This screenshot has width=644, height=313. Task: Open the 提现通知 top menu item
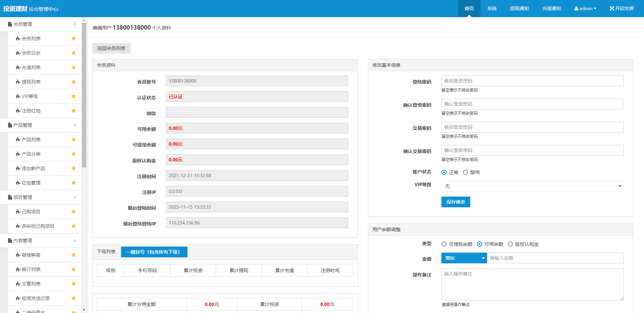[519, 8]
